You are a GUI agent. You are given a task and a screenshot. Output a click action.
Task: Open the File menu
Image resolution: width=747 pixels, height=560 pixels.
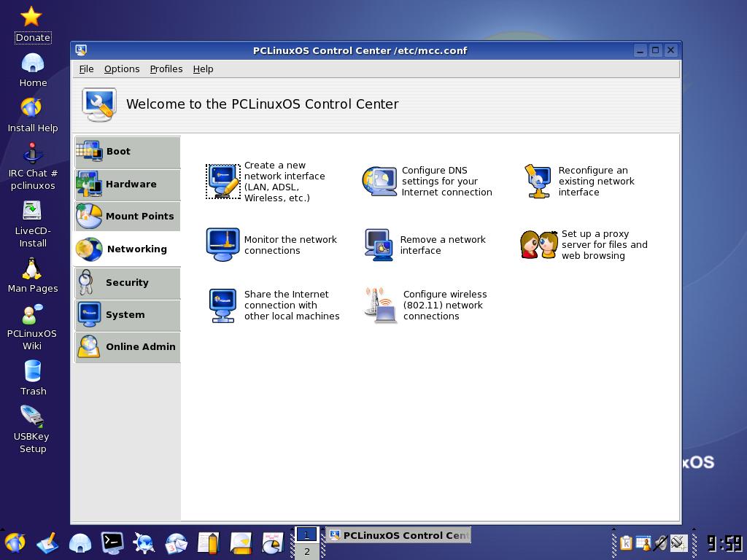pyautogui.click(x=86, y=69)
